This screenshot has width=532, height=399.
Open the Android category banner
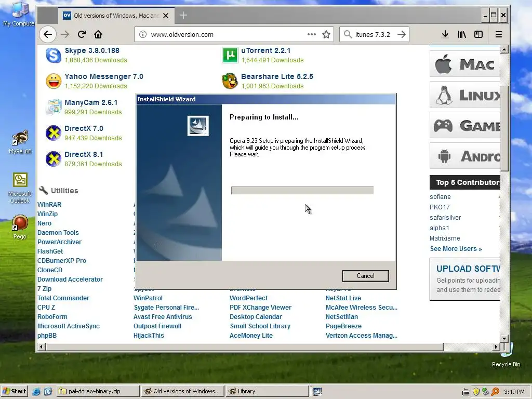(465, 156)
